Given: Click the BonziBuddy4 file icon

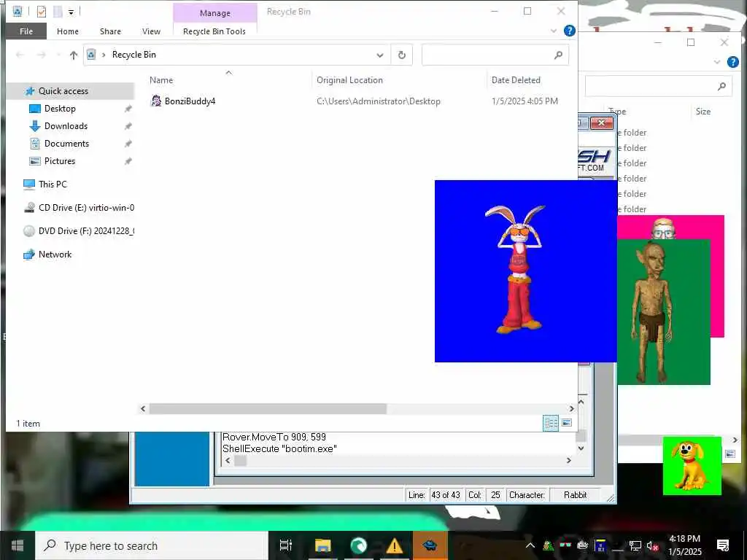Looking at the screenshot, I should pyautogui.click(x=156, y=101).
